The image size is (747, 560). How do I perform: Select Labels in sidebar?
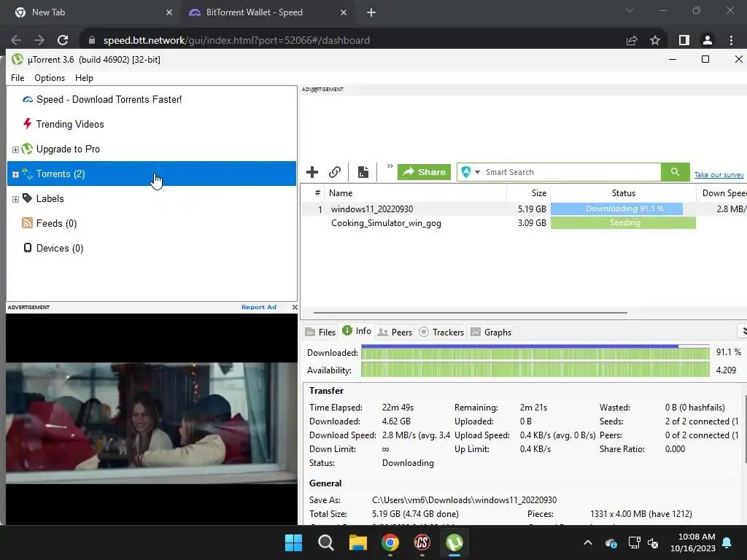pyautogui.click(x=50, y=198)
